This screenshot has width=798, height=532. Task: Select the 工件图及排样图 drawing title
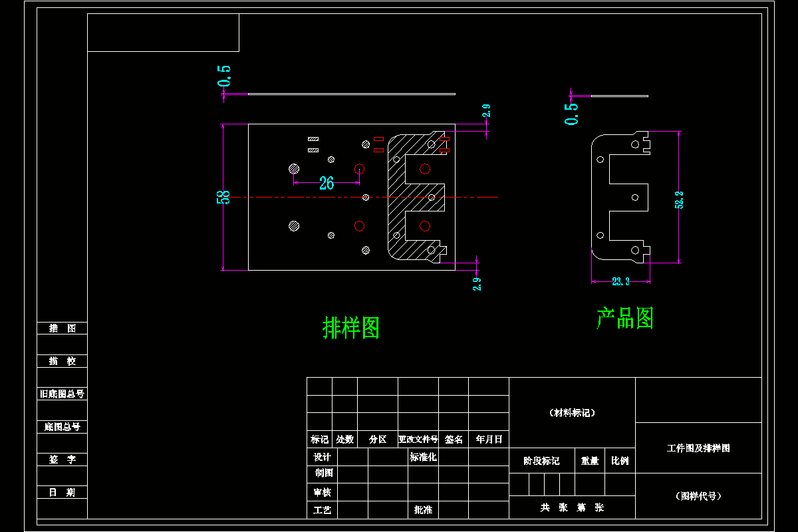[700, 447]
